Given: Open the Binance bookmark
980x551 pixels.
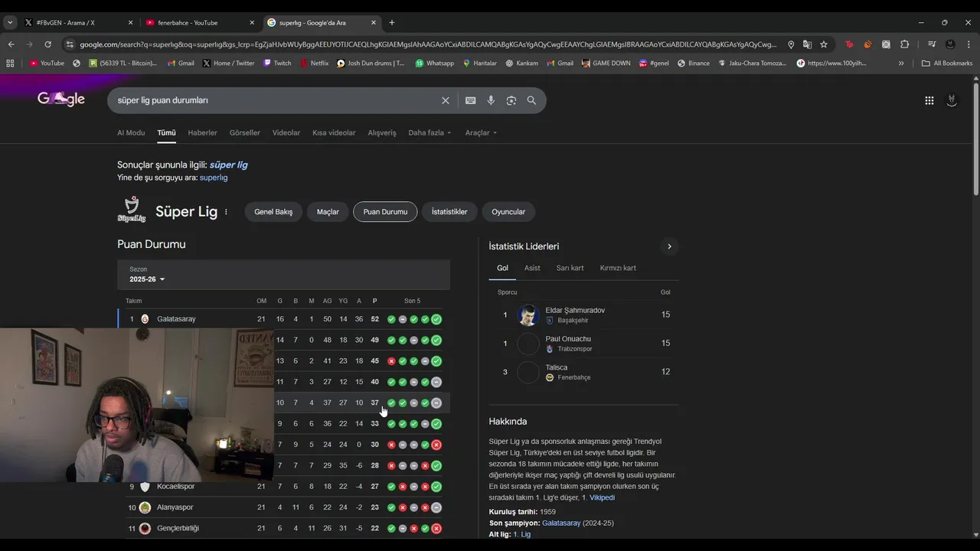Looking at the screenshot, I should click(693, 64).
